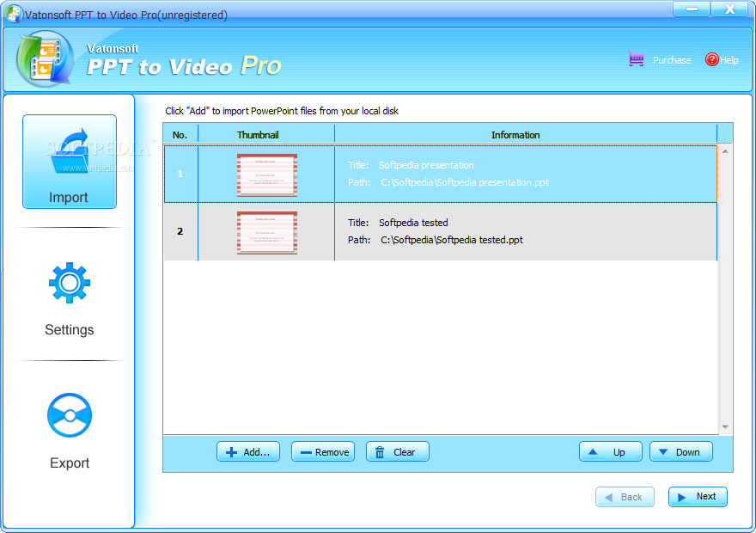Click scrollbar up arrow of file list
756x533 pixels.
725,151
